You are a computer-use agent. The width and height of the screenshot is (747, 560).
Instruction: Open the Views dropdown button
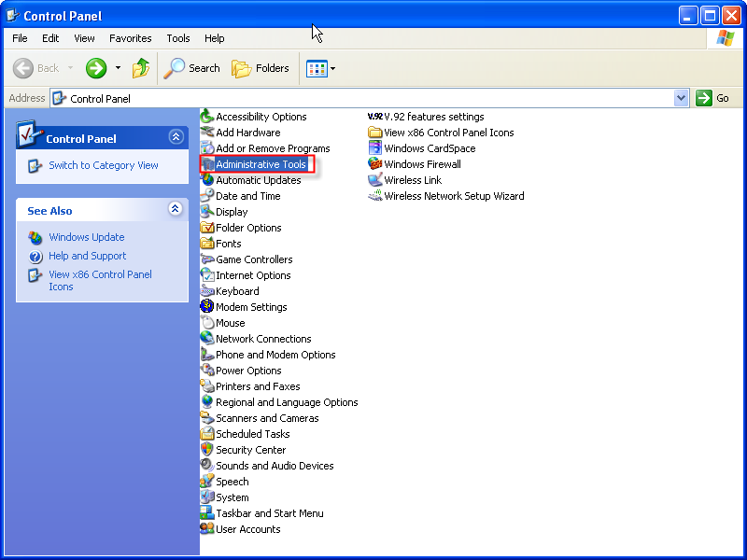(x=321, y=68)
